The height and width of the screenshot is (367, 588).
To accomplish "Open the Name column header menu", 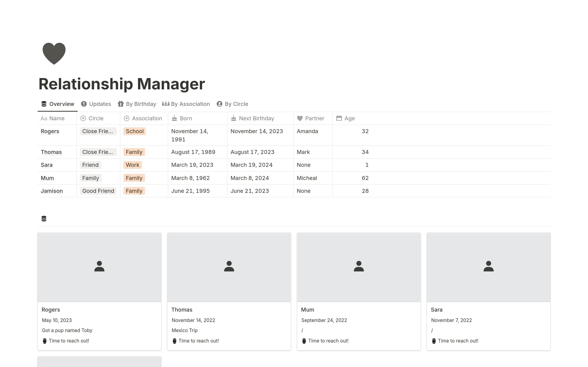I will (x=57, y=118).
